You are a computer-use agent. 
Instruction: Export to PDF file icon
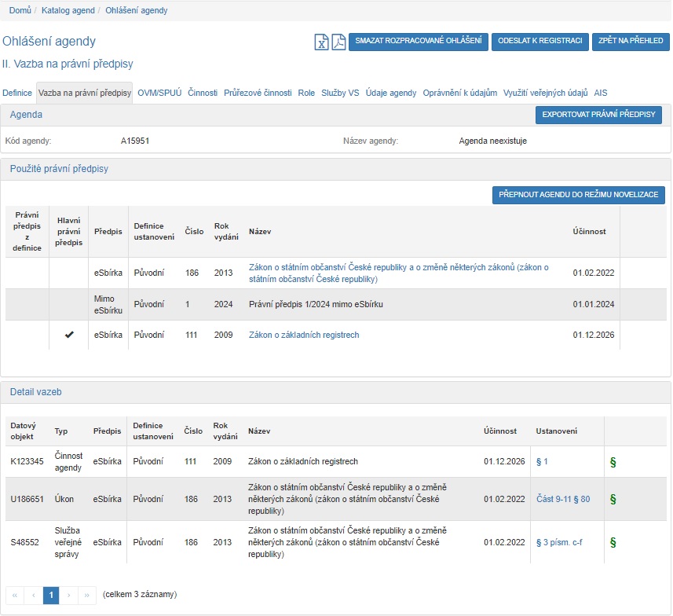click(x=338, y=42)
